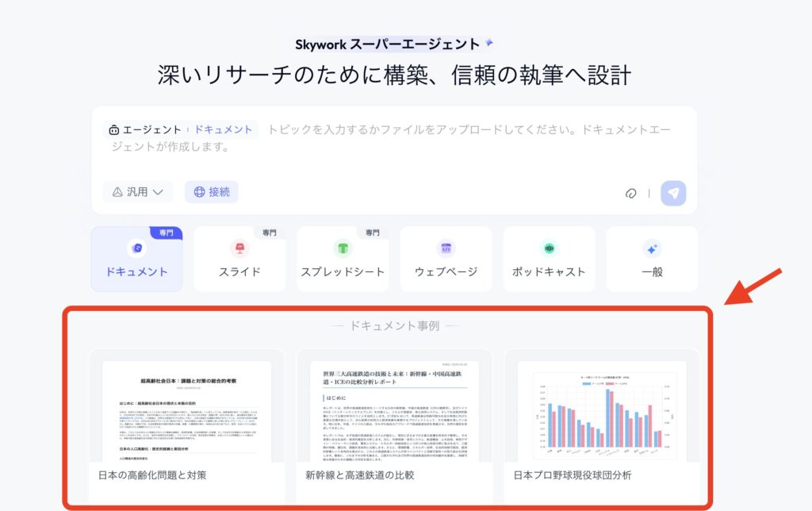Click the 汎用 triangle icon
The width and height of the screenshot is (812, 511).
pos(117,192)
